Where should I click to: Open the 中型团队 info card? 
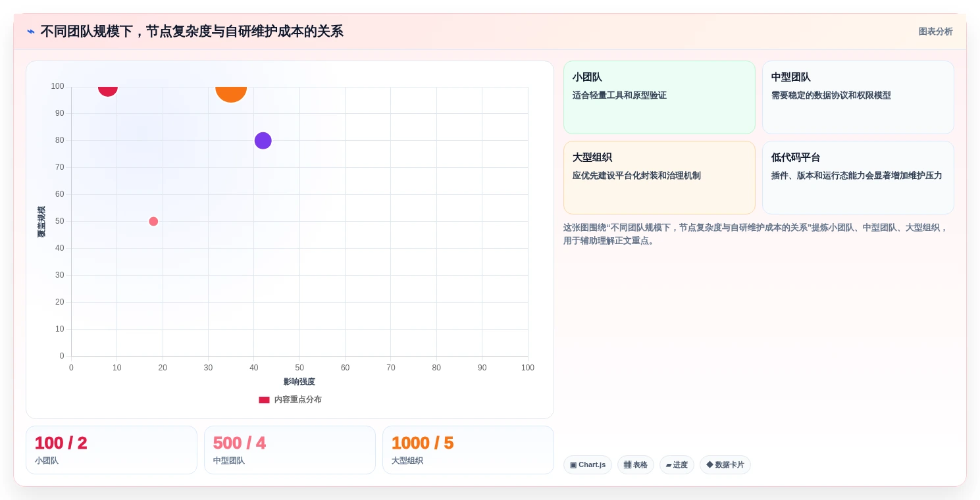[x=858, y=97]
